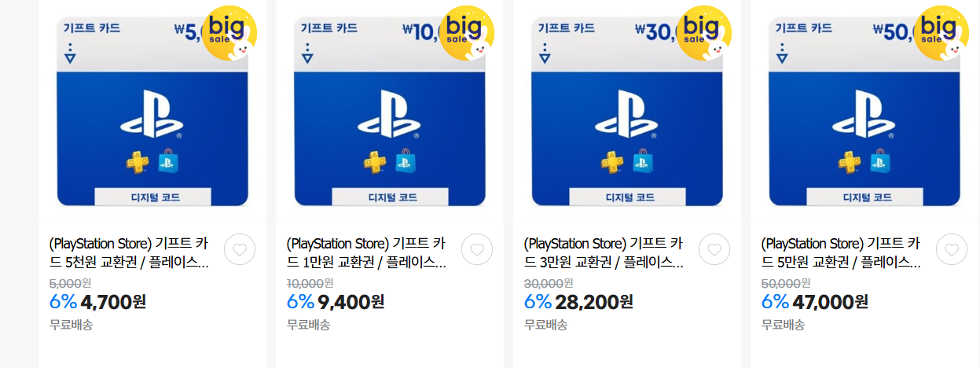Viewport: 980px width, 368px height.
Task: Toggle wishlist heart for the 5천원 gift card
Action: (x=240, y=249)
